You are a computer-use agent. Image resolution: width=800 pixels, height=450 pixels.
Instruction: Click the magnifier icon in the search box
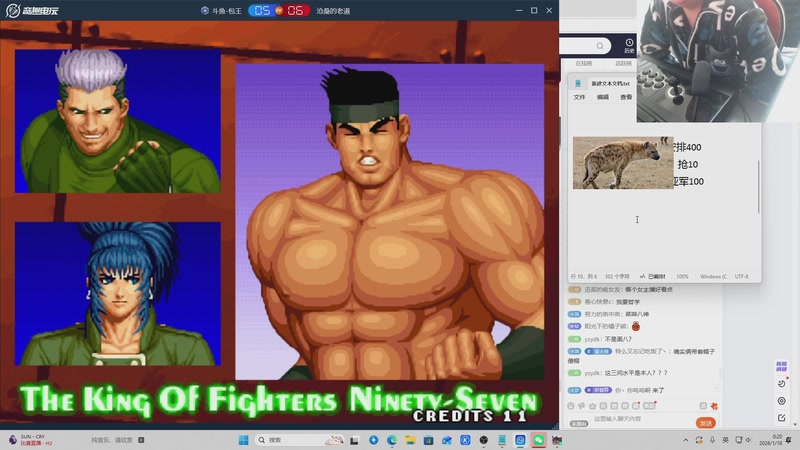[600, 46]
